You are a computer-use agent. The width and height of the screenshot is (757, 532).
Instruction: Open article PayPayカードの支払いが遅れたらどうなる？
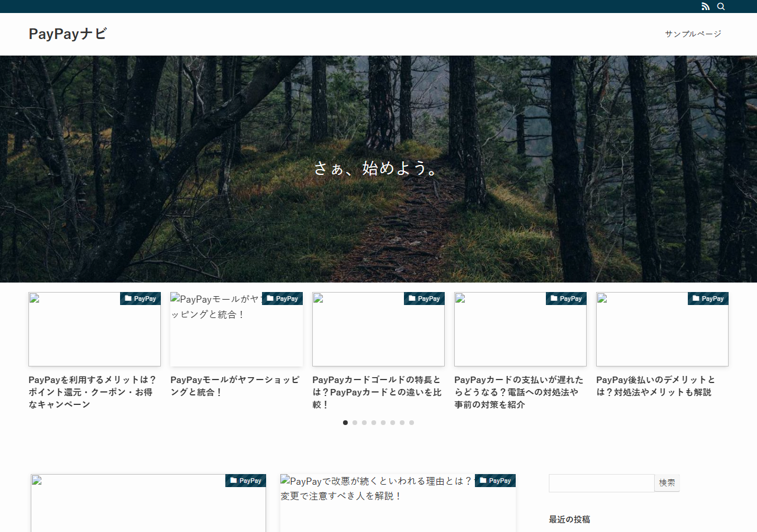click(x=520, y=392)
